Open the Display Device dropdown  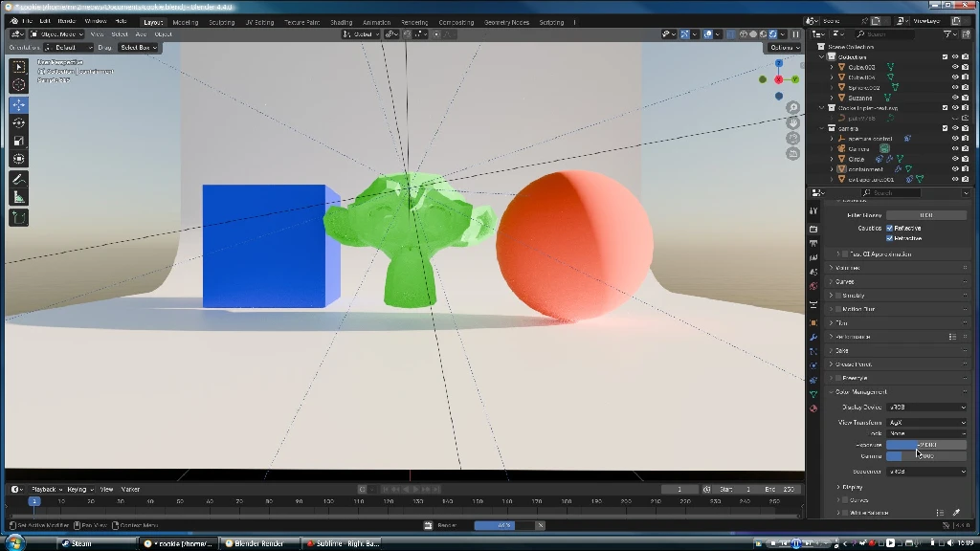tap(926, 408)
